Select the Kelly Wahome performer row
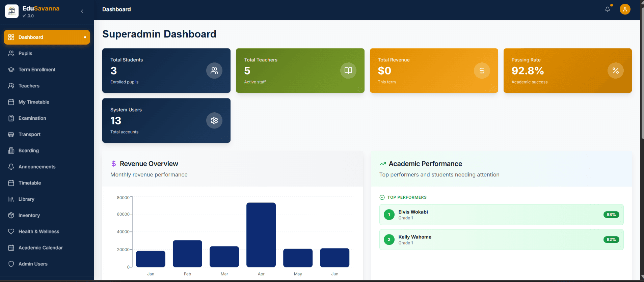The image size is (644, 282). [501, 239]
